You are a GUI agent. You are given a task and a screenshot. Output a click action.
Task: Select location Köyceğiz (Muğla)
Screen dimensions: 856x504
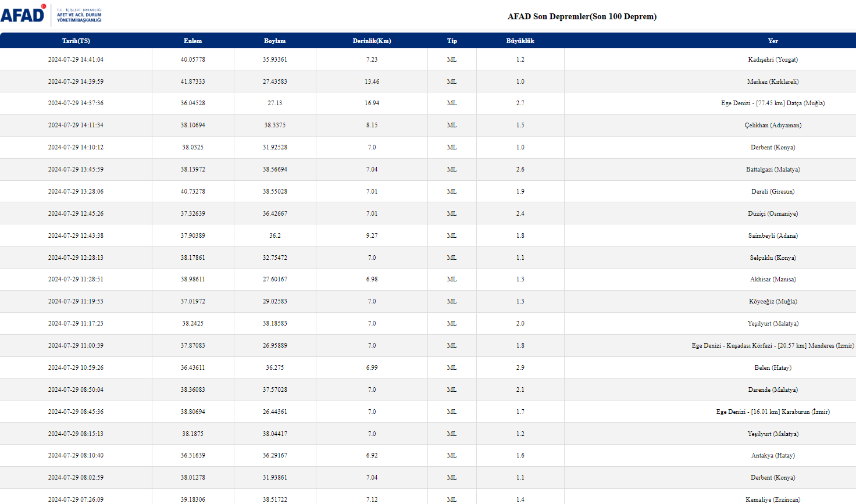[x=773, y=301]
